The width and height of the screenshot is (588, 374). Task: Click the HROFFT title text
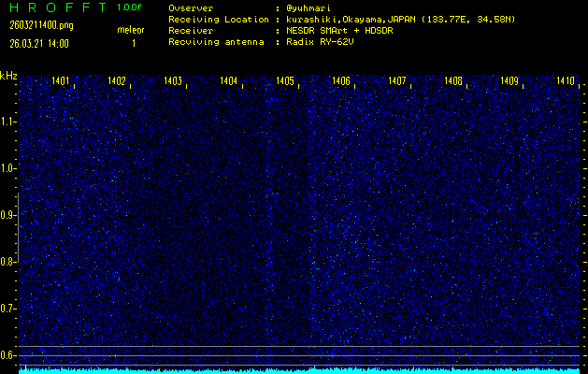57,7
